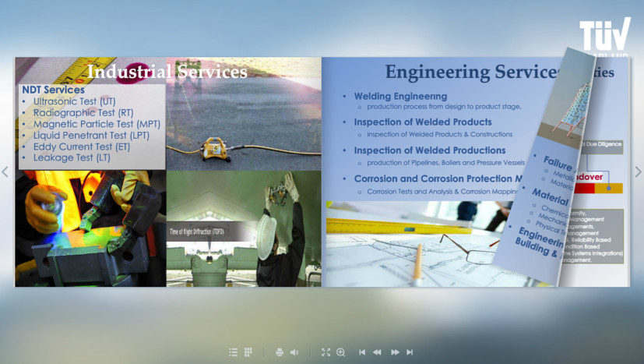Flip to next page using right edge arrow
This screenshot has width=644, height=364.
click(x=639, y=171)
